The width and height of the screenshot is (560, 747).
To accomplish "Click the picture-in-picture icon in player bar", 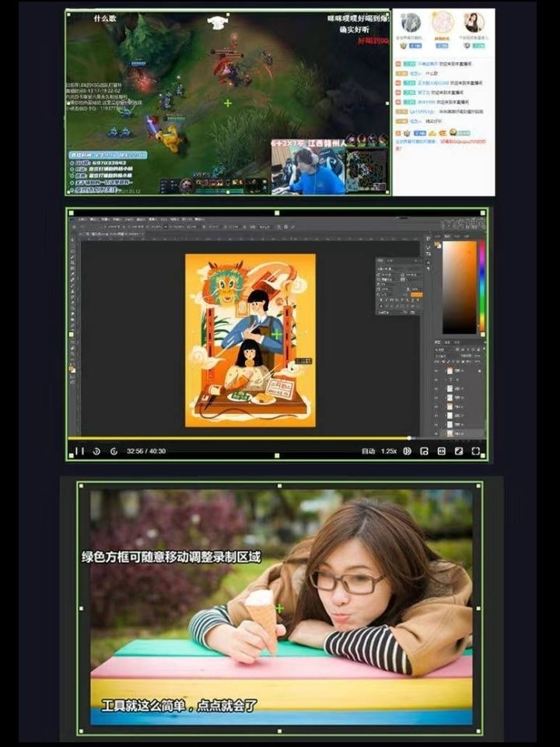I will pos(425,451).
